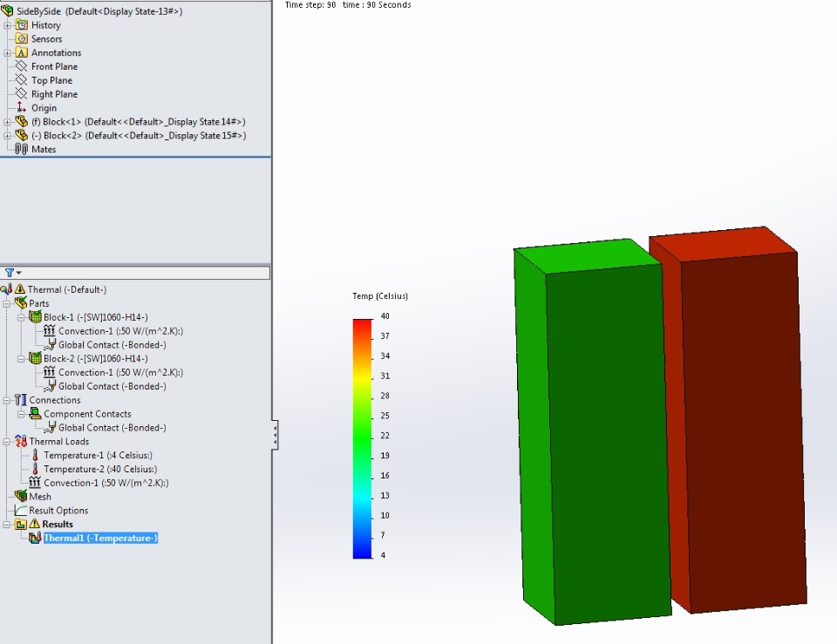Screen dimensions: 837x644
Task: Expand the Block<1> component node
Action: 7,122
